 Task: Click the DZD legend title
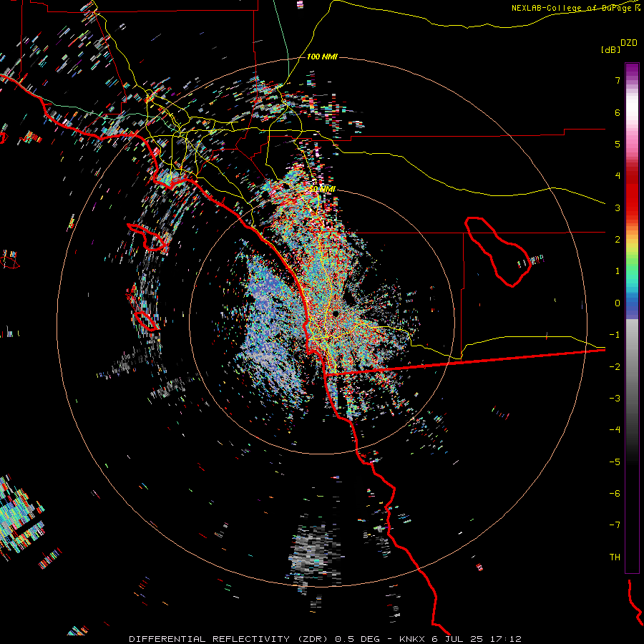click(629, 43)
